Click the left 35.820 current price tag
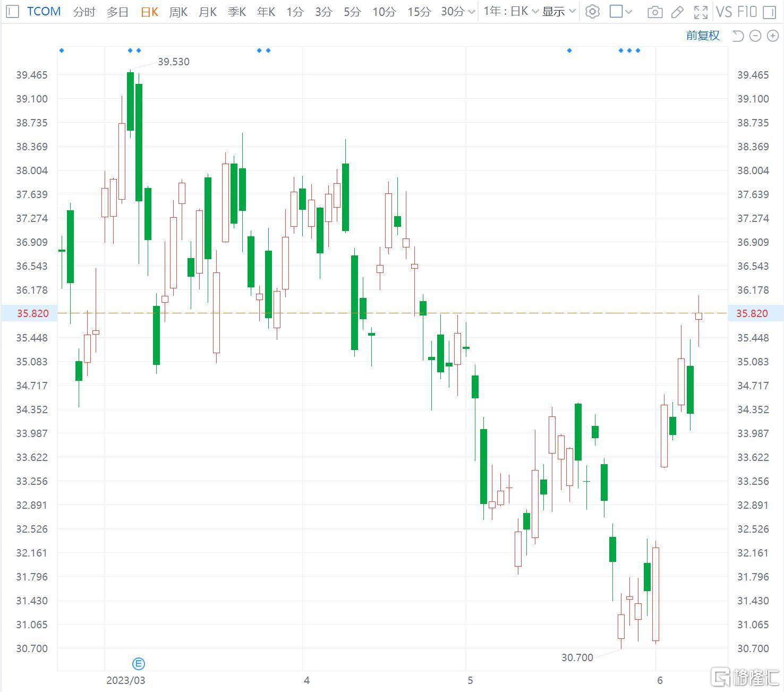 [x=29, y=313]
